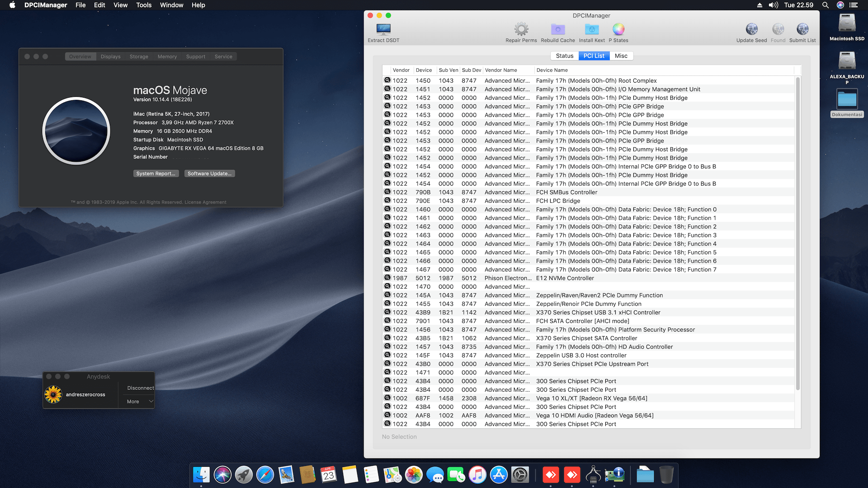Switch to the Misc tab
The image size is (868, 488).
coord(621,56)
